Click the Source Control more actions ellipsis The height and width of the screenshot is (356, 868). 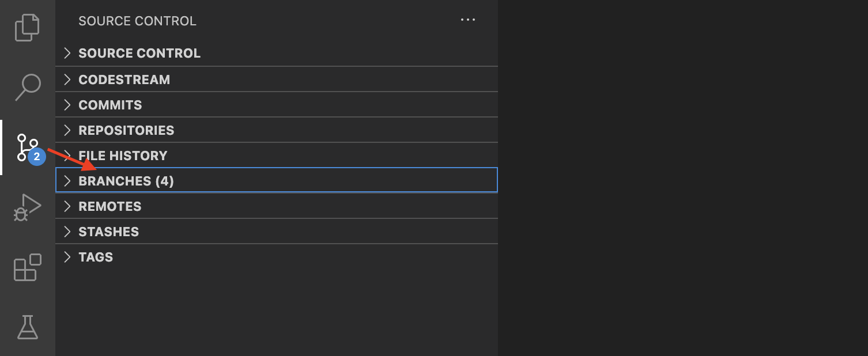468,20
